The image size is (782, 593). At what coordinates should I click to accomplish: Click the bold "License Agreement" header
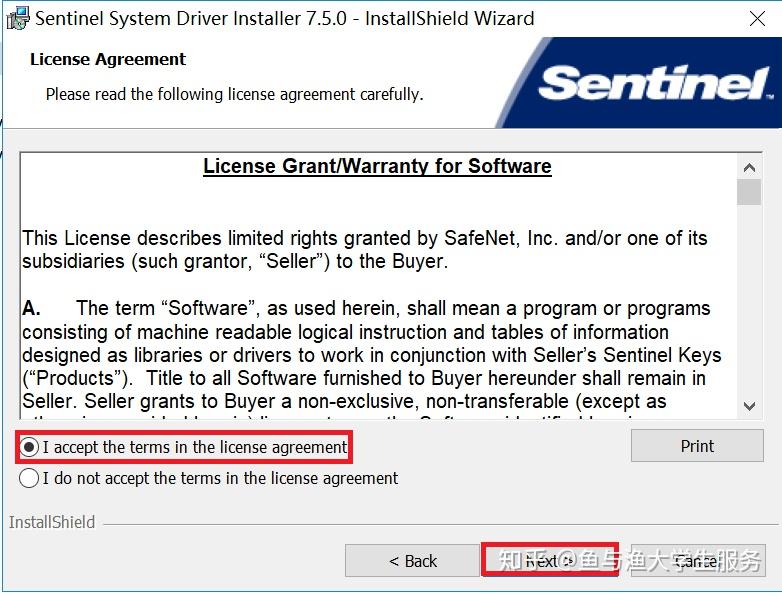tap(108, 59)
